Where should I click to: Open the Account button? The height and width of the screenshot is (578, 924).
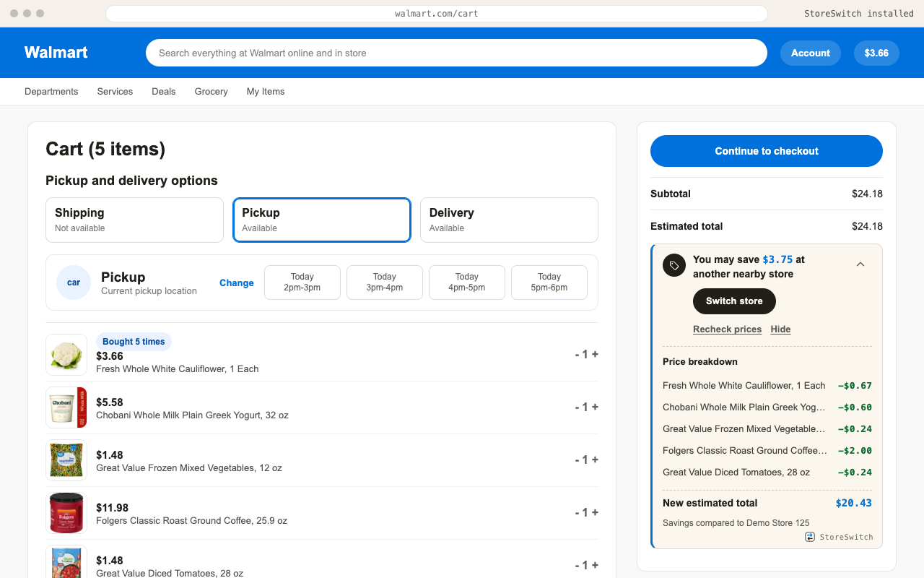coord(811,53)
